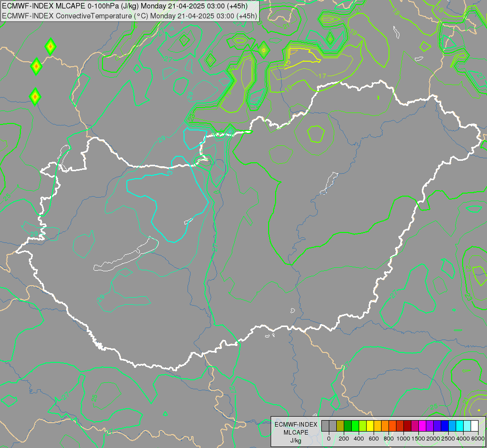Click the olive color swatch in legend

click(340, 426)
